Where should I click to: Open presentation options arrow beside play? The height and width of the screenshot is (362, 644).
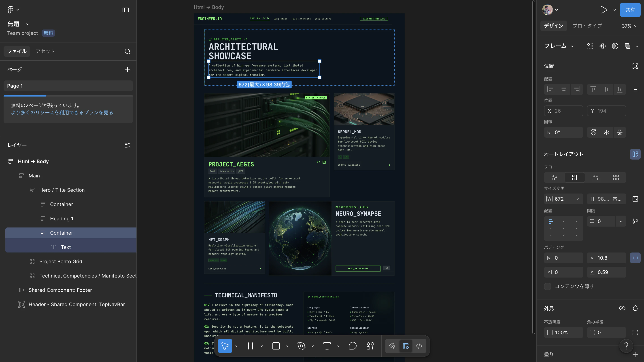614,10
